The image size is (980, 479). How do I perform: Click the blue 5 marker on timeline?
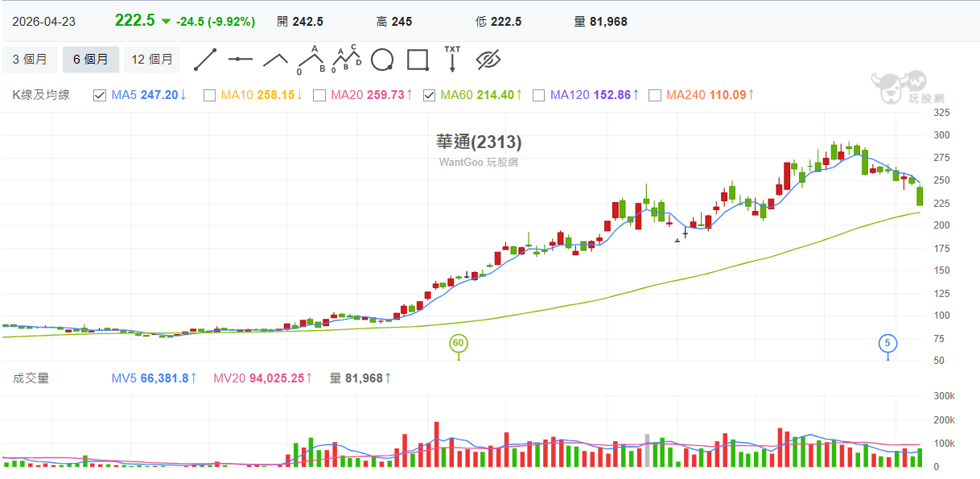point(887,343)
